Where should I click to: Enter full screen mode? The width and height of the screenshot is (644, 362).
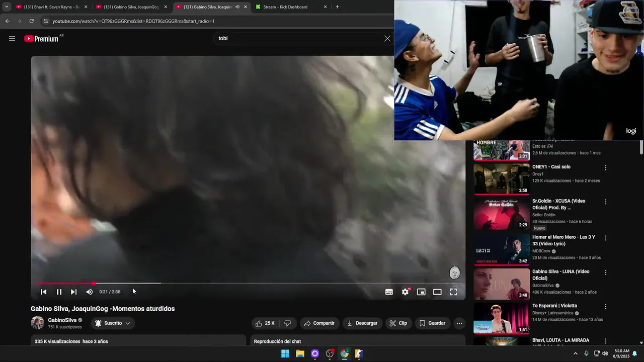[453, 292]
